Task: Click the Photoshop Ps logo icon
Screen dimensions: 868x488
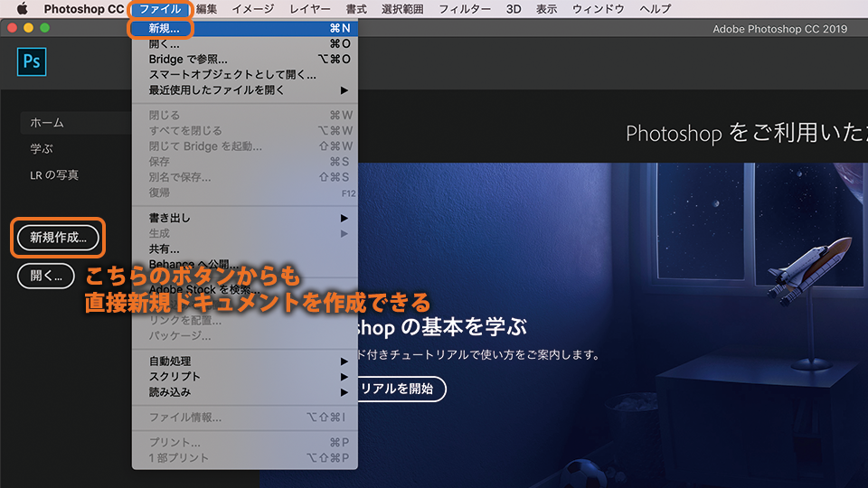Action: tap(32, 61)
